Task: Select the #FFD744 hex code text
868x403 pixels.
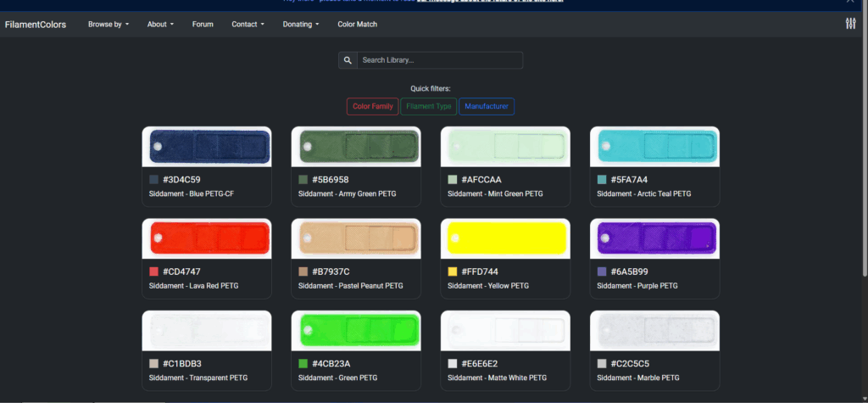Action: [x=480, y=271]
